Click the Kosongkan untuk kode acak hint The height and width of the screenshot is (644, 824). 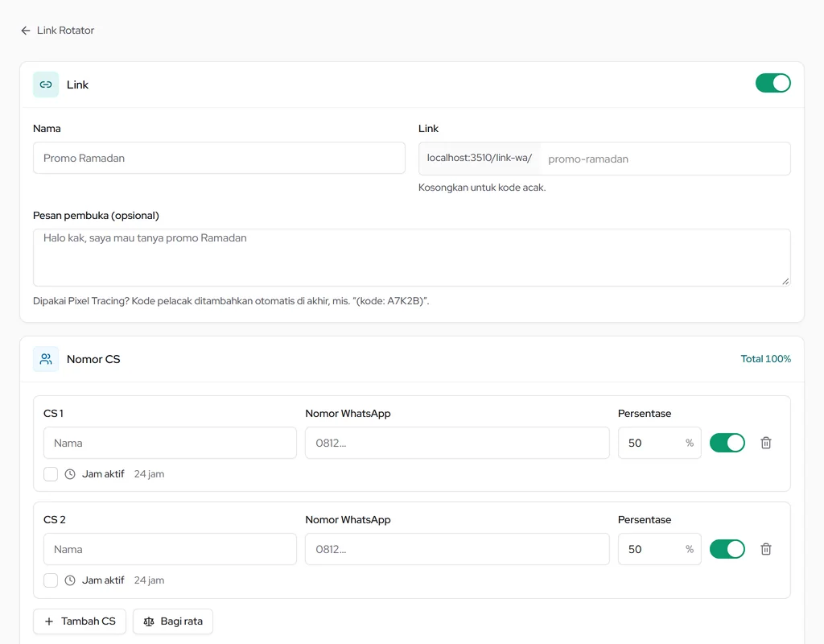(x=482, y=187)
